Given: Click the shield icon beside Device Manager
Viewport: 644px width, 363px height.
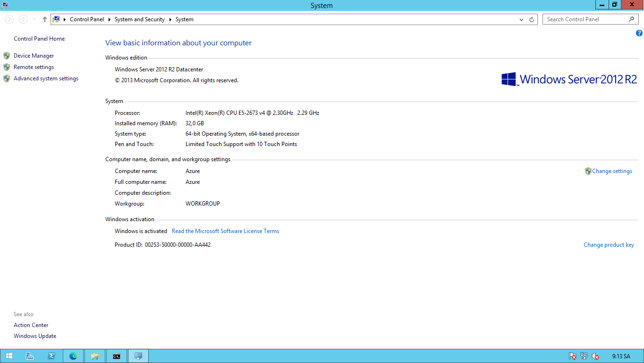Looking at the screenshot, I should point(7,56).
